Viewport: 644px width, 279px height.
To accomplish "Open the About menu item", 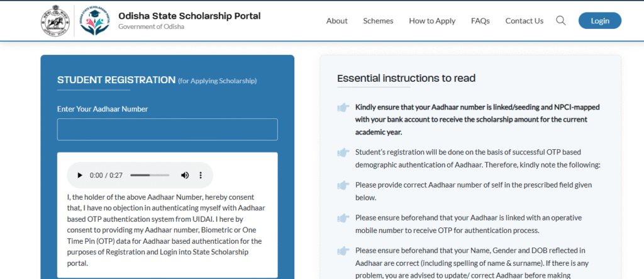I will click(x=336, y=21).
